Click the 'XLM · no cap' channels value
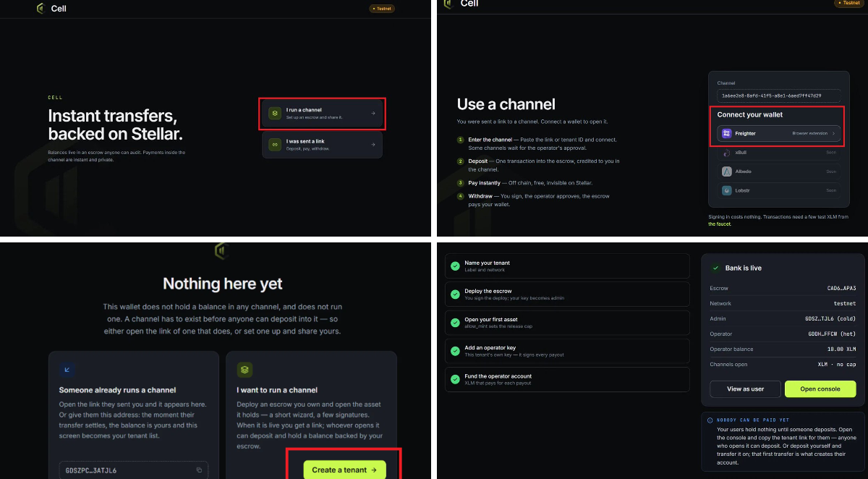Image resolution: width=868 pixels, height=479 pixels. pos(836,364)
